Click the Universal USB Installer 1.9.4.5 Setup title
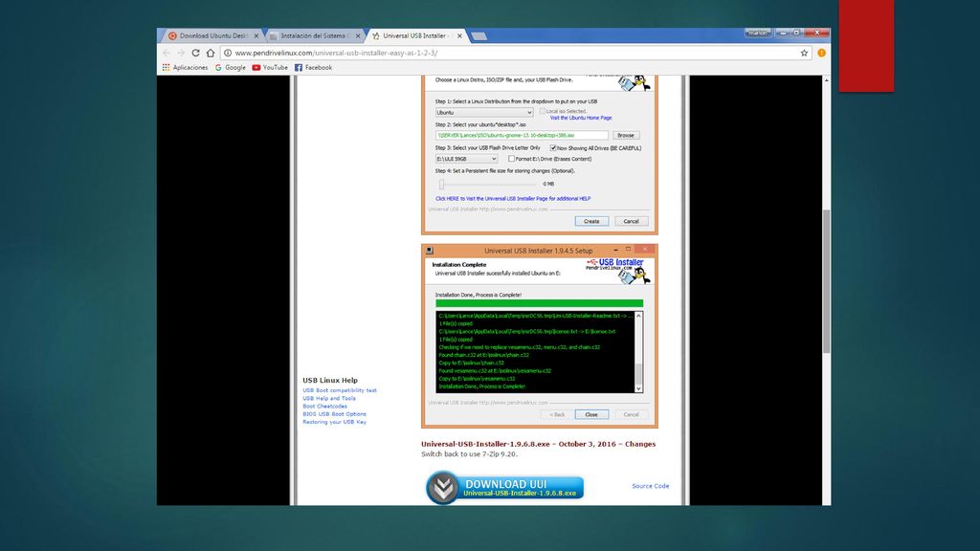This screenshot has width=980, height=551. point(538,251)
